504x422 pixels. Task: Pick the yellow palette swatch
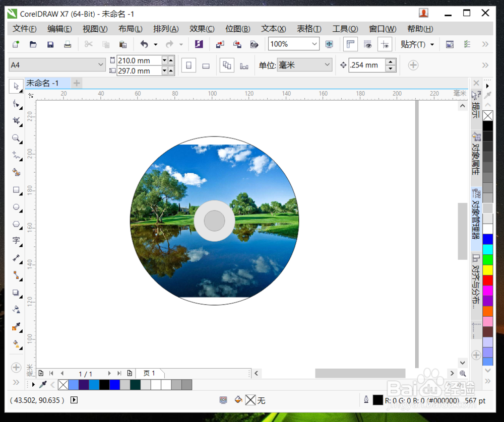pos(487,270)
